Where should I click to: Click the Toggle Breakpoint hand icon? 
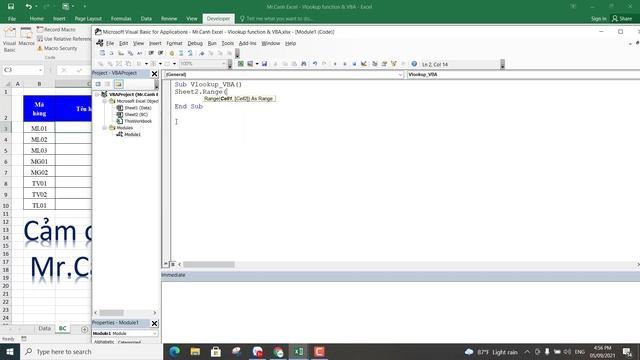tap(171, 53)
